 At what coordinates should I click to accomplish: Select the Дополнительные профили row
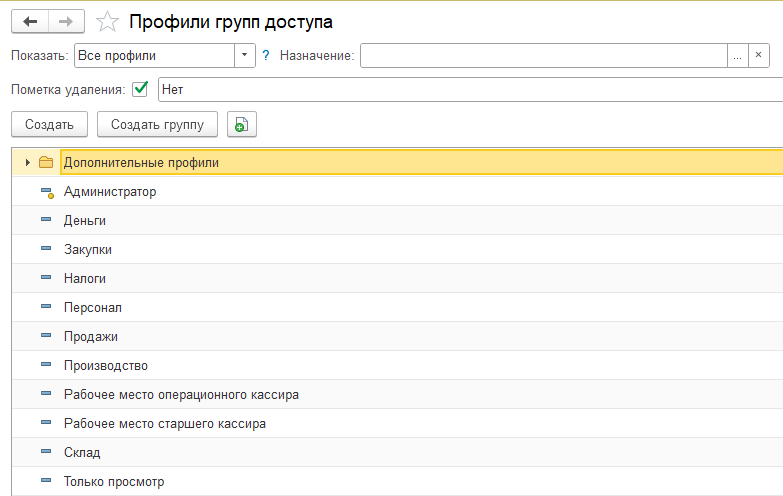[397, 162]
